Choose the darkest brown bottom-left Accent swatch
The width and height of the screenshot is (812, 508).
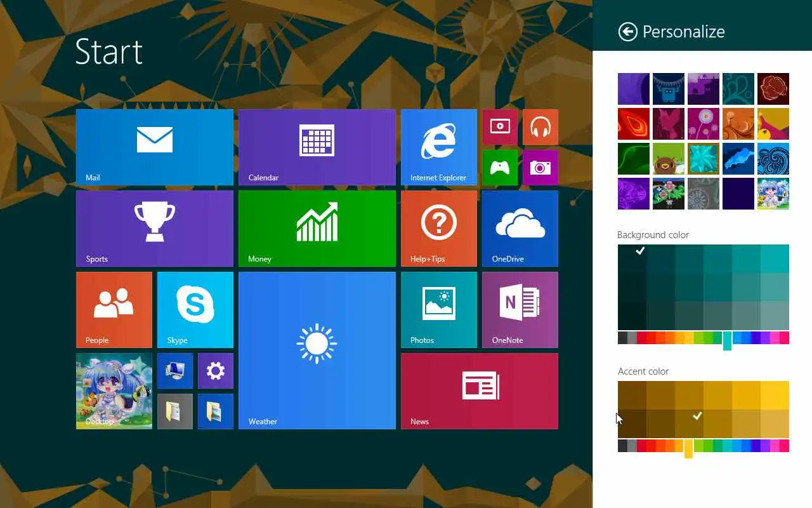pyautogui.click(x=632, y=424)
